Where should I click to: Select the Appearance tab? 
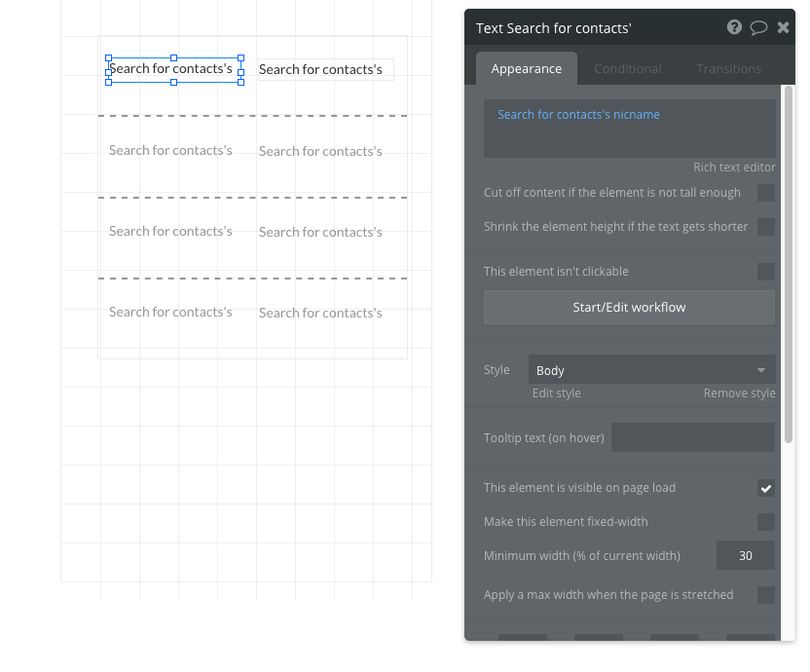point(527,69)
